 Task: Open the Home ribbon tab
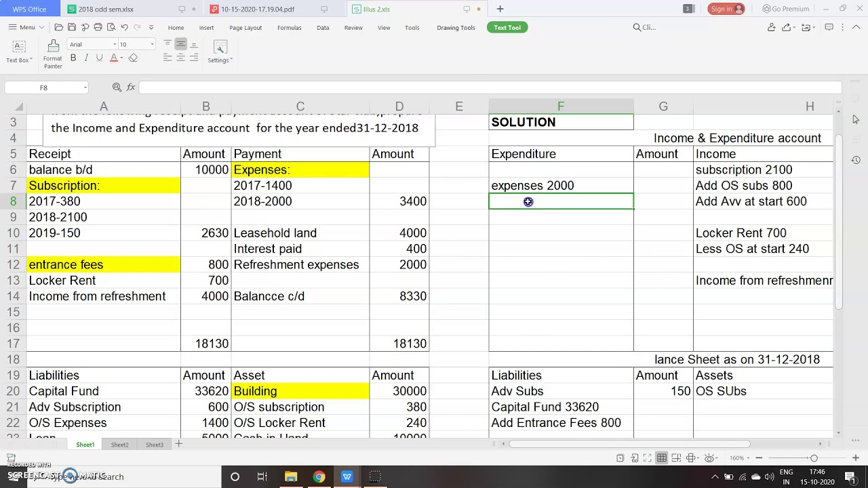tap(176, 28)
